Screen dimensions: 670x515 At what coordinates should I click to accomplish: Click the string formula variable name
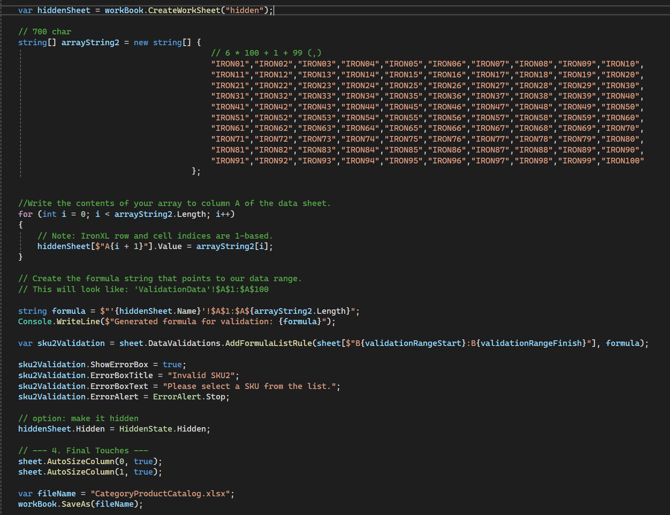point(68,311)
